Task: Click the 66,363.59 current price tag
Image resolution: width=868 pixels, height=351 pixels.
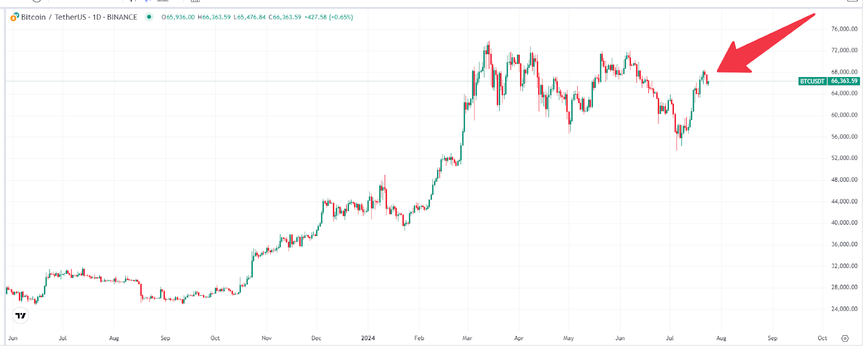Action: click(x=844, y=81)
